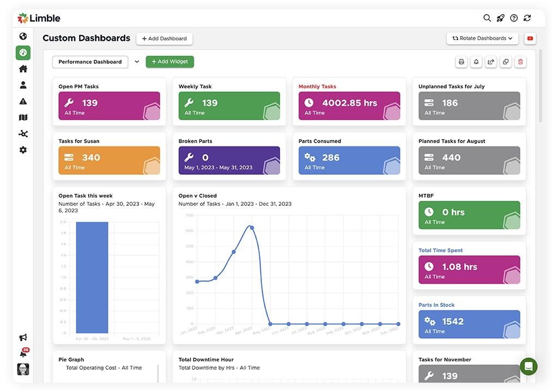Open the Weekly Task green tile
Viewport: 558px width, 392px height.
tap(229, 106)
